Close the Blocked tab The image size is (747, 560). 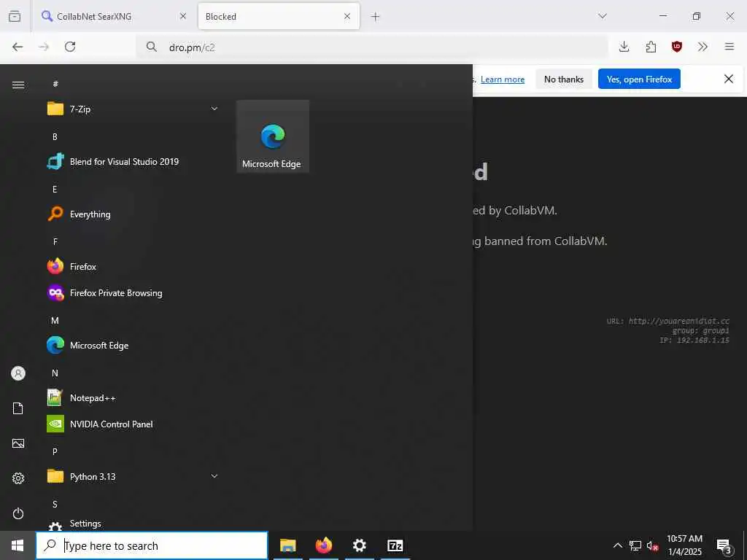347,16
